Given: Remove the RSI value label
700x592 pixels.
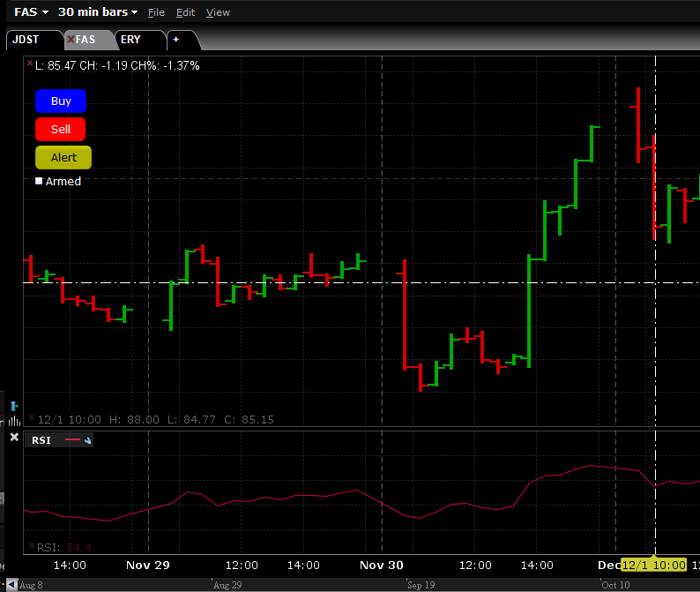Looking at the screenshot, I should (x=31, y=547).
